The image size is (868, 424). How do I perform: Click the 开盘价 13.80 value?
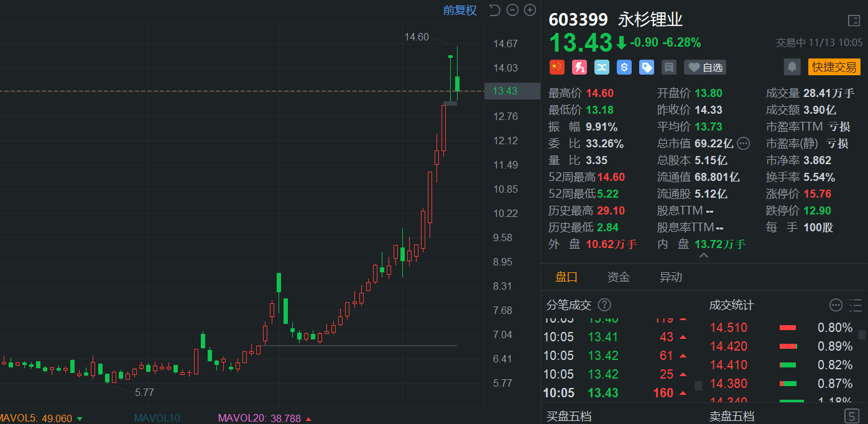pyautogui.click(x=708, y=93)
